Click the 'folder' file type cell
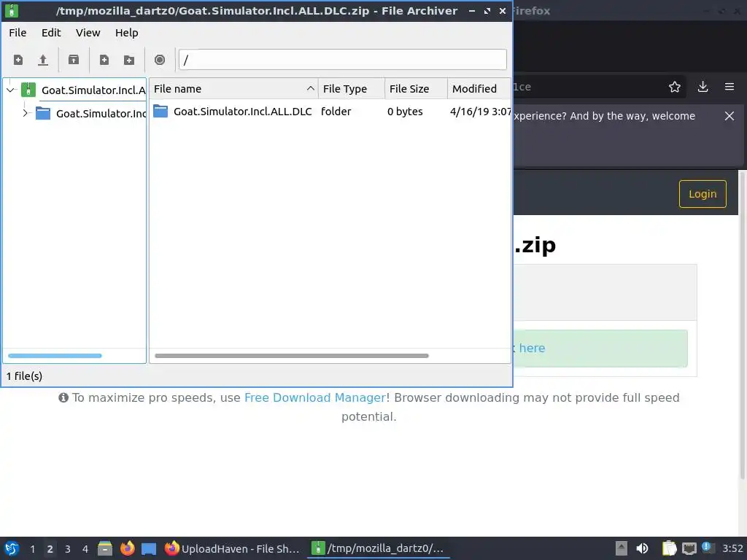This screenshot has height=560, width=747. (336, 112)
